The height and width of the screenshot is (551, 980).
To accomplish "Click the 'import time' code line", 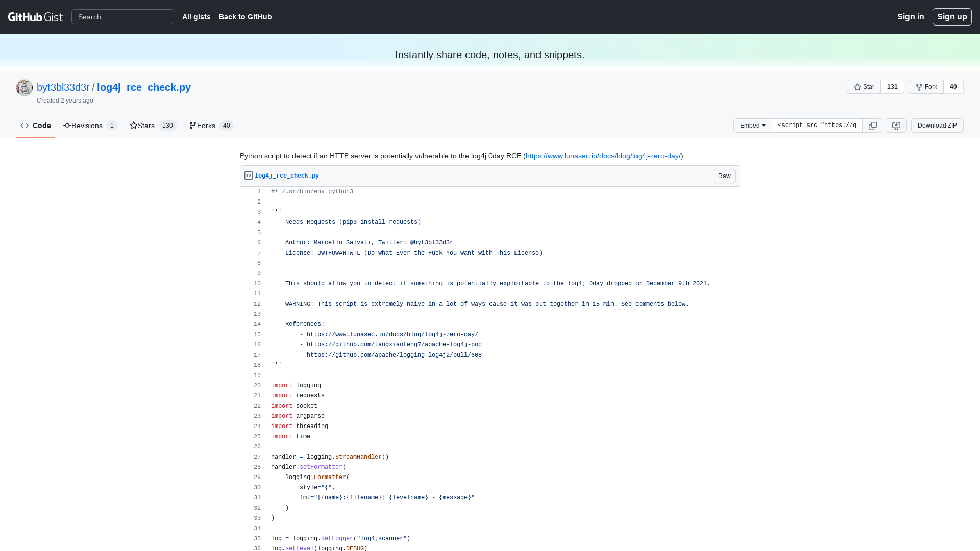I will click(290, 437).
